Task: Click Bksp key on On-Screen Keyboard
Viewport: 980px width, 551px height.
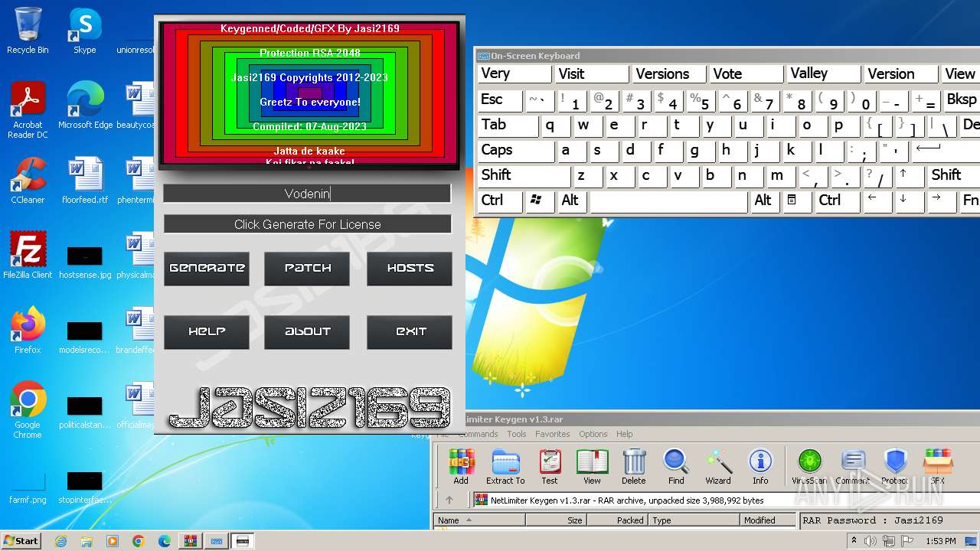Action: coord(962,99)
